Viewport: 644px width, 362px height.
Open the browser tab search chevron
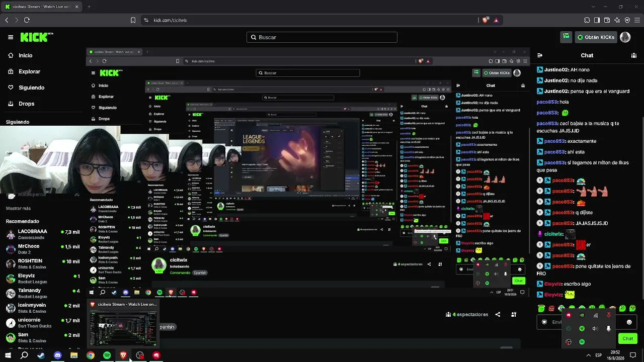(x=593, y=7)
